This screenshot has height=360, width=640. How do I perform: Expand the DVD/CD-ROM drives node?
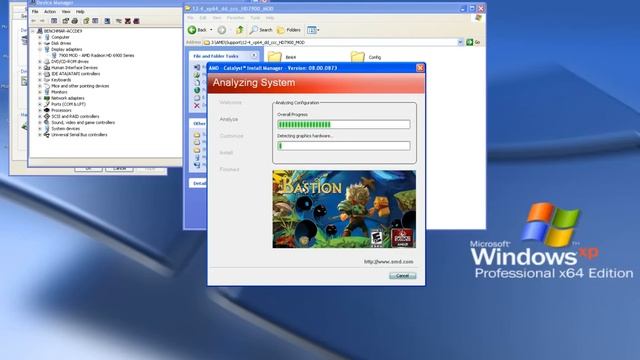click(x=40, y=62)
